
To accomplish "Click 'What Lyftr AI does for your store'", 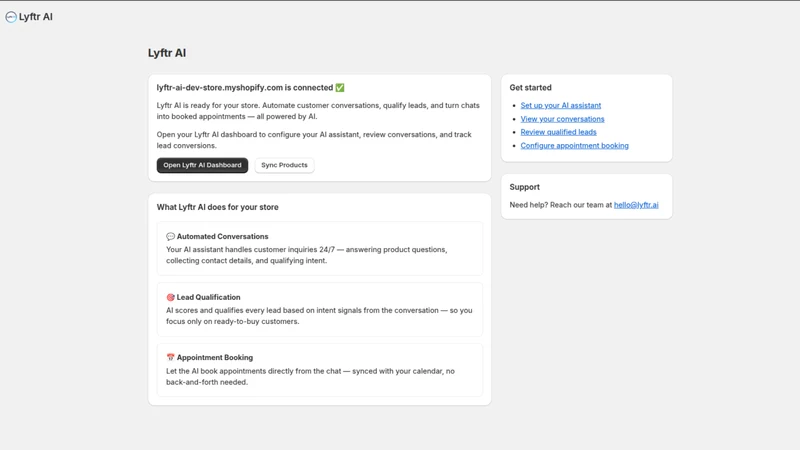I will 217,207.
